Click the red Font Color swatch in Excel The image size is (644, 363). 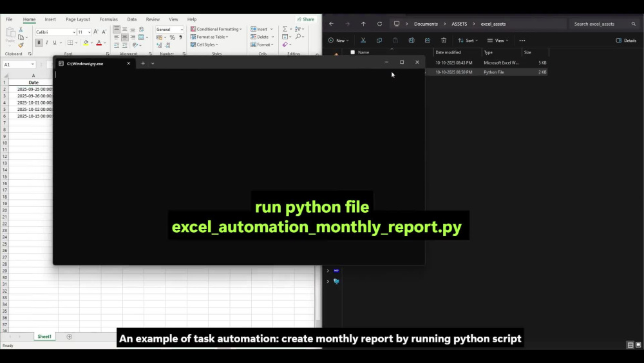click(x=99, y=43)
